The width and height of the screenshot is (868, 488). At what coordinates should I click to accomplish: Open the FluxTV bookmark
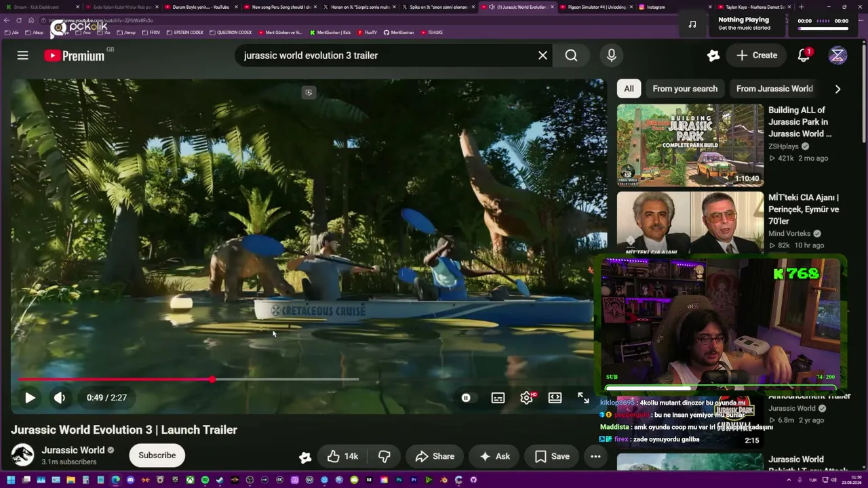[367, 33]
